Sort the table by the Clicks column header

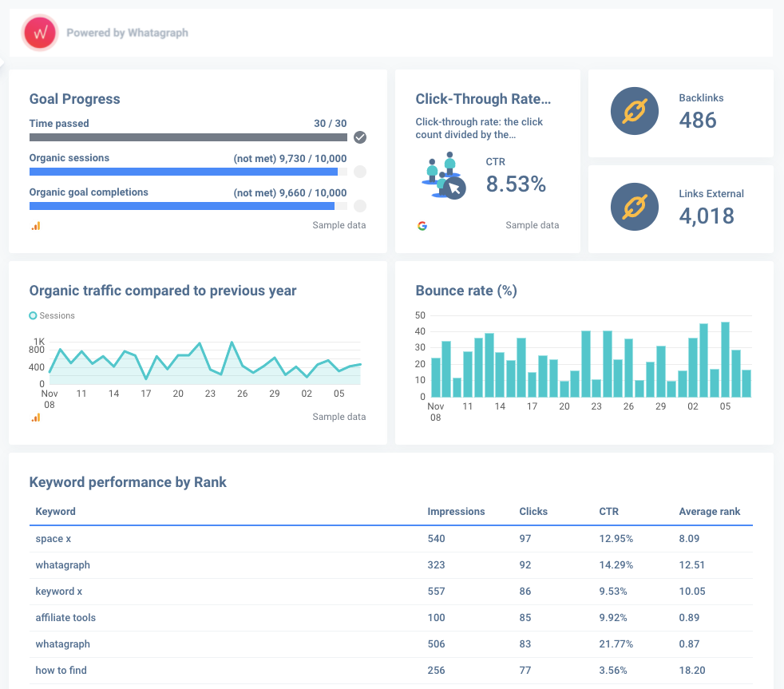[533, 512]
